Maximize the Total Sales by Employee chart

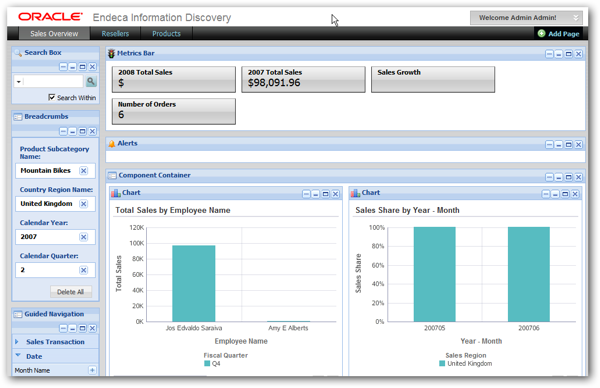(x=326, y=194)
